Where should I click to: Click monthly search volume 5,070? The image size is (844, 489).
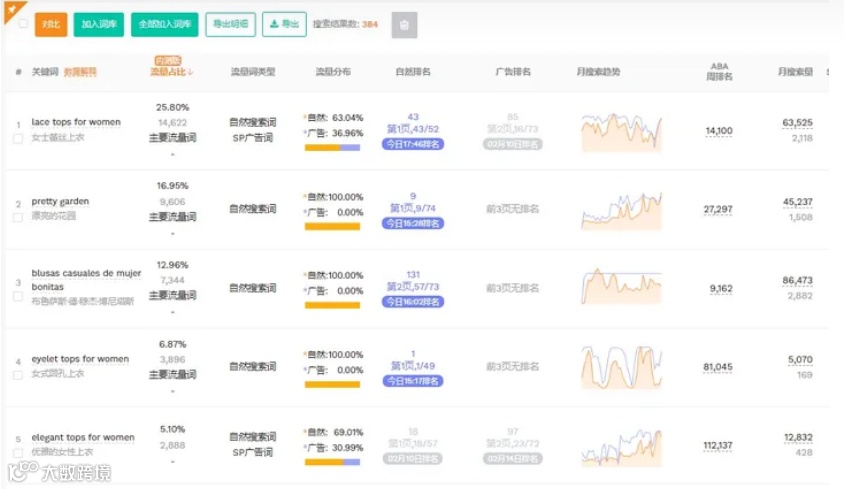pos(800,360)
